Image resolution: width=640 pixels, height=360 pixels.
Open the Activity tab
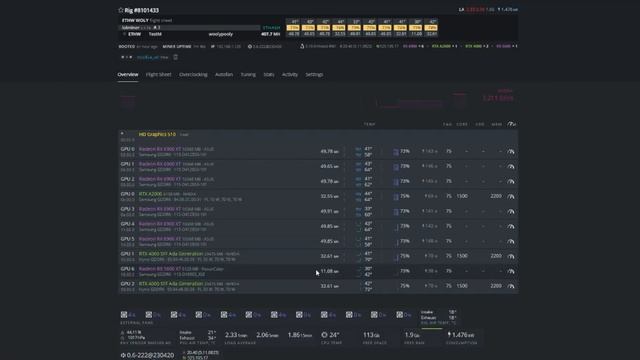click(290, 74)
